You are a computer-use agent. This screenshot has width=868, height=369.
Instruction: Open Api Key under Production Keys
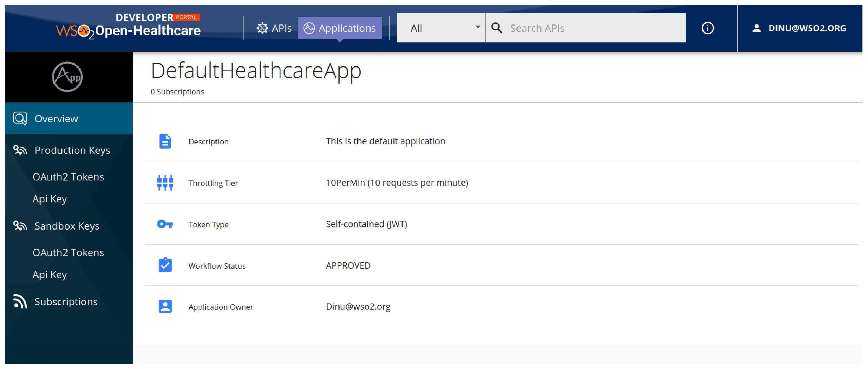(49, 199)
